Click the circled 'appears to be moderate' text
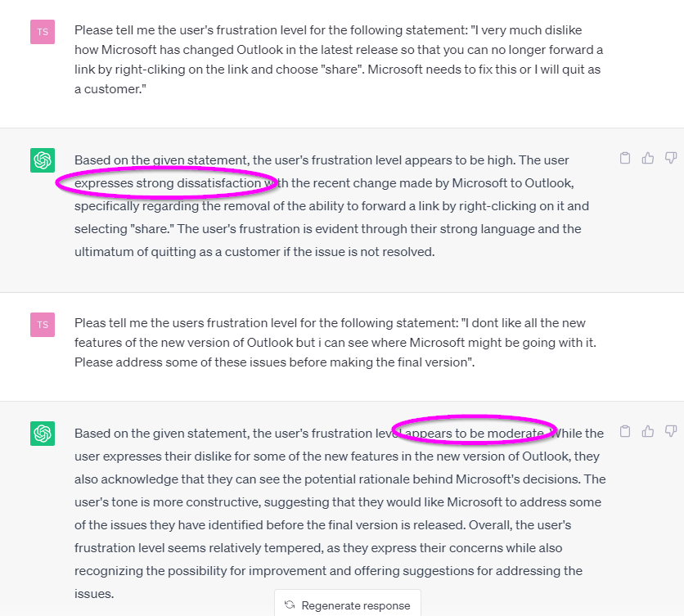This screenshot has height=616, width=684. 475,434
